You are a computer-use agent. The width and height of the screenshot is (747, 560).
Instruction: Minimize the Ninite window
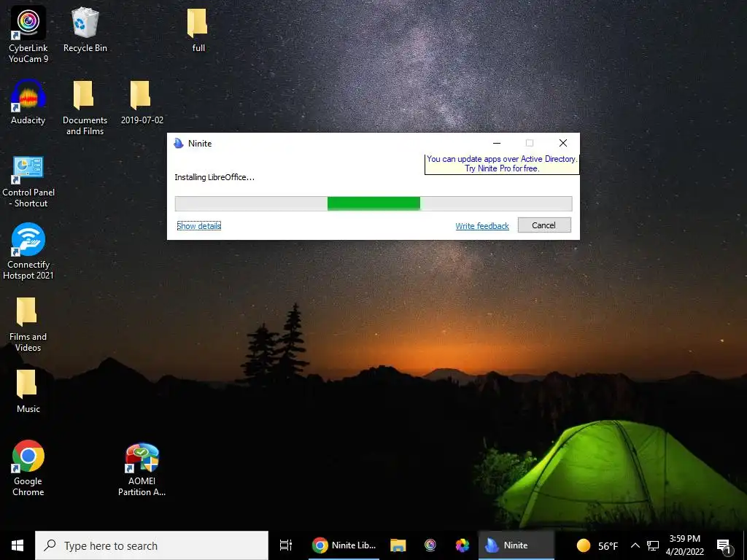496,143
